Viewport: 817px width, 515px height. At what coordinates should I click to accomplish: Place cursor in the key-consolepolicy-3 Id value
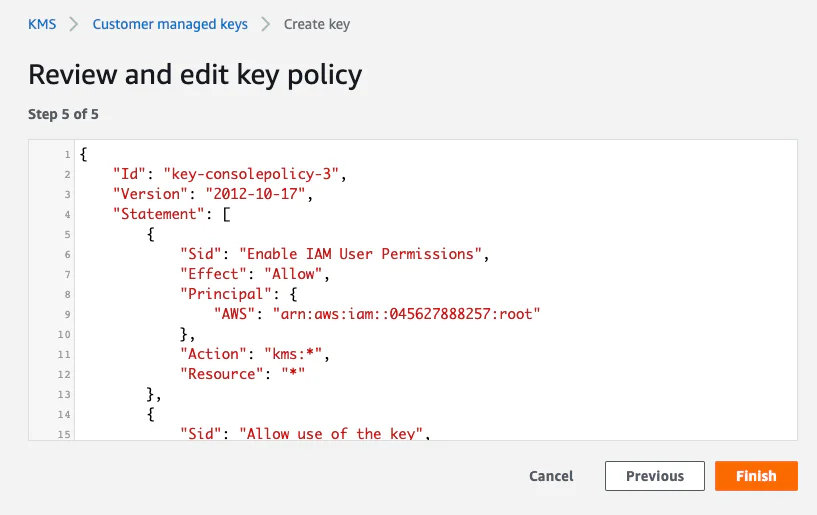tap(251, 174)
